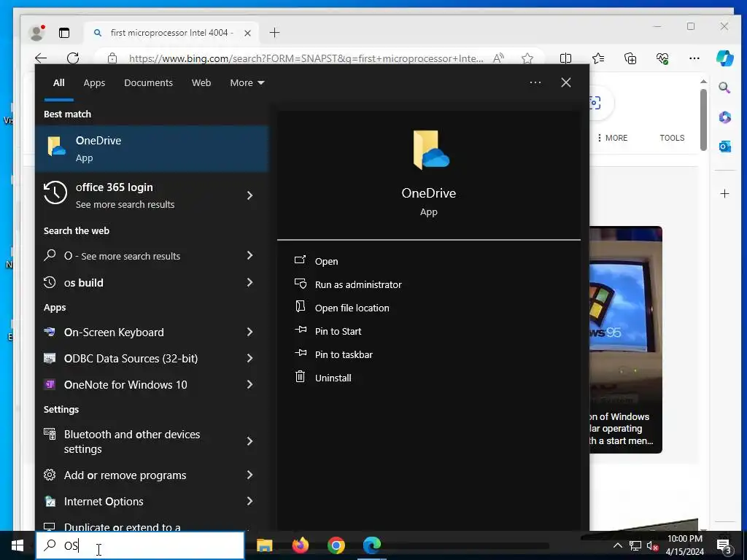Open Edge sidebar search icon

(724, 87)
